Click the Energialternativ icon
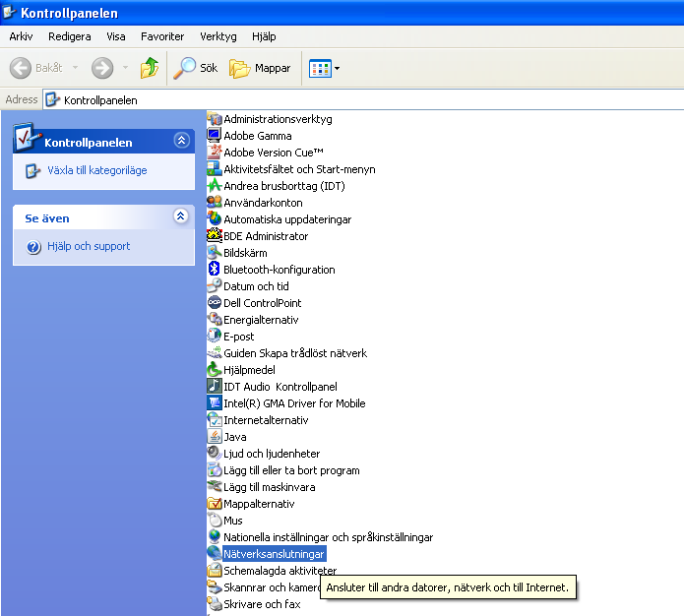 (x=215, y=320)
